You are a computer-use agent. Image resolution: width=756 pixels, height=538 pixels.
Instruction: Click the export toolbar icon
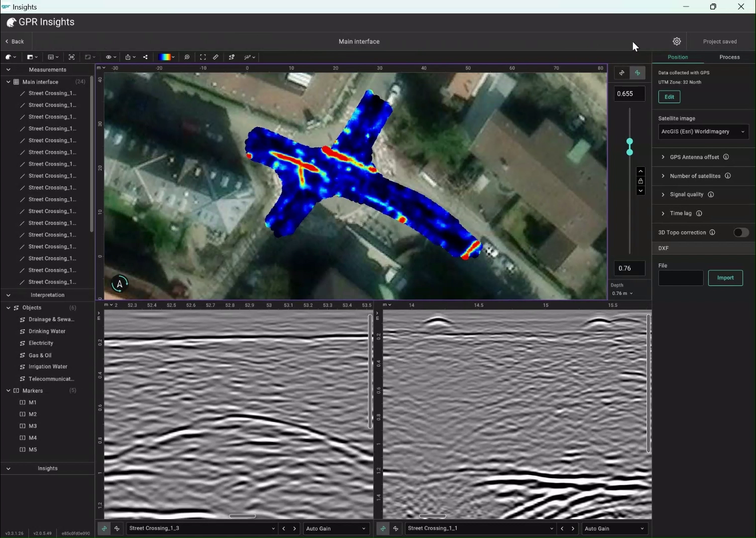tap(127, 57)
